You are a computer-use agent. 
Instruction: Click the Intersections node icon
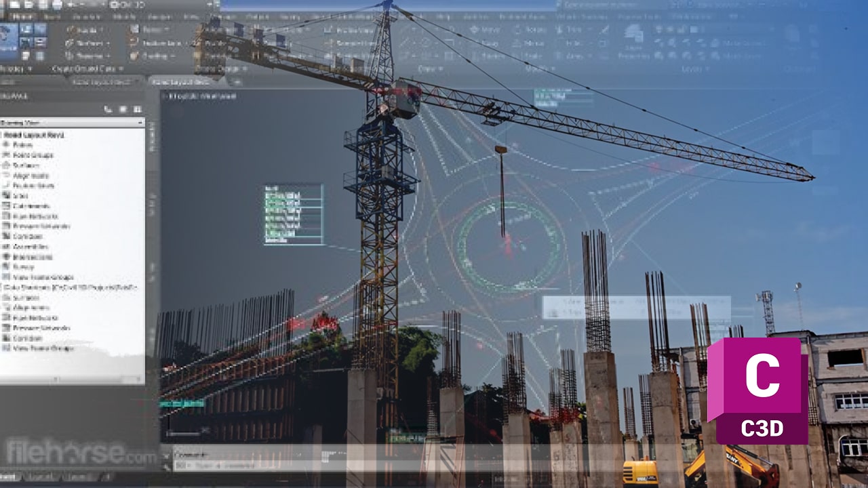click(6, 257)
